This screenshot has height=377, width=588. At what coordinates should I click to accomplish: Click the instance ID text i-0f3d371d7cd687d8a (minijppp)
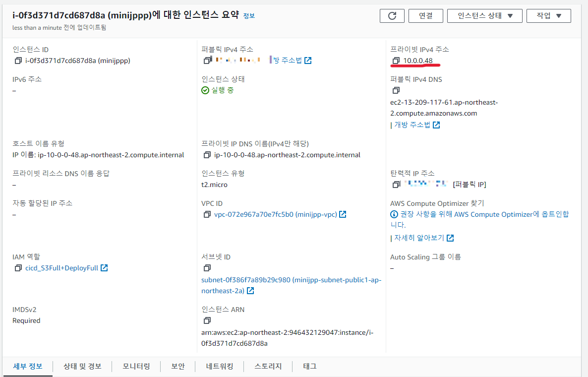point(78,61)
